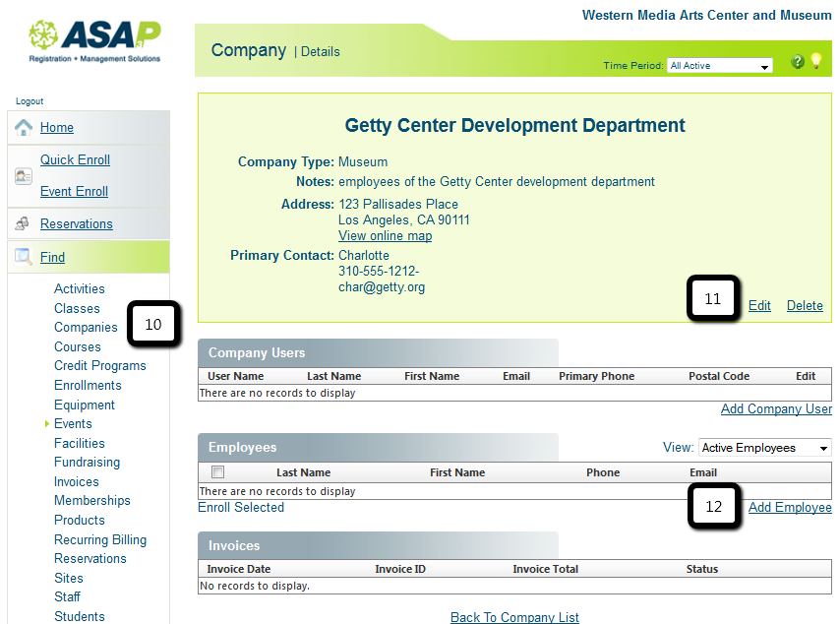Click Add Employee link

pyautogui.click(x=790, y=507)
